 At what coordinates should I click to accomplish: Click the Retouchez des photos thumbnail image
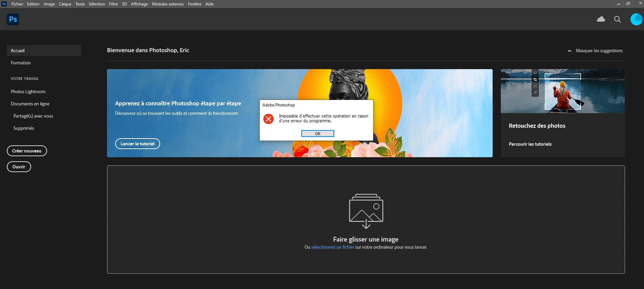563,91
